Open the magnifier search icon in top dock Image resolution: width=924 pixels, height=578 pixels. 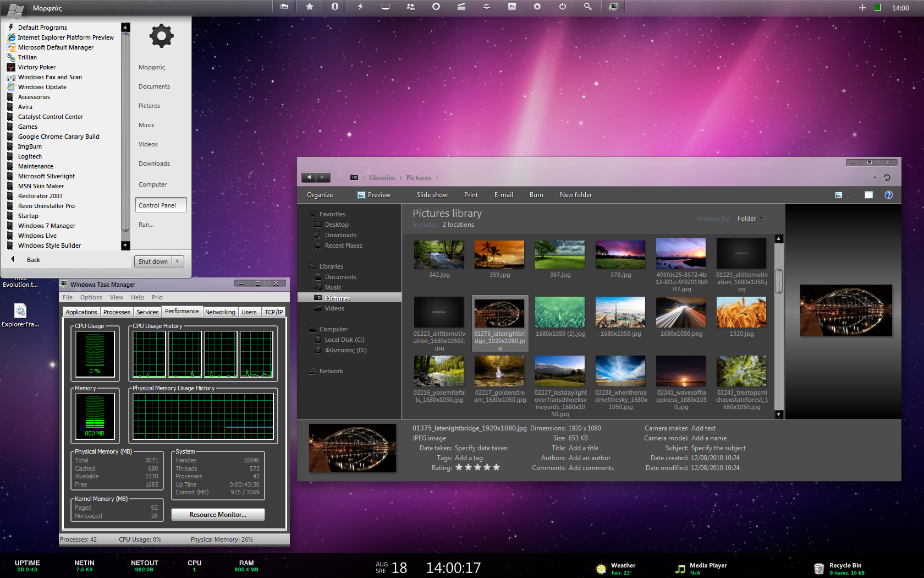point(587,7)
